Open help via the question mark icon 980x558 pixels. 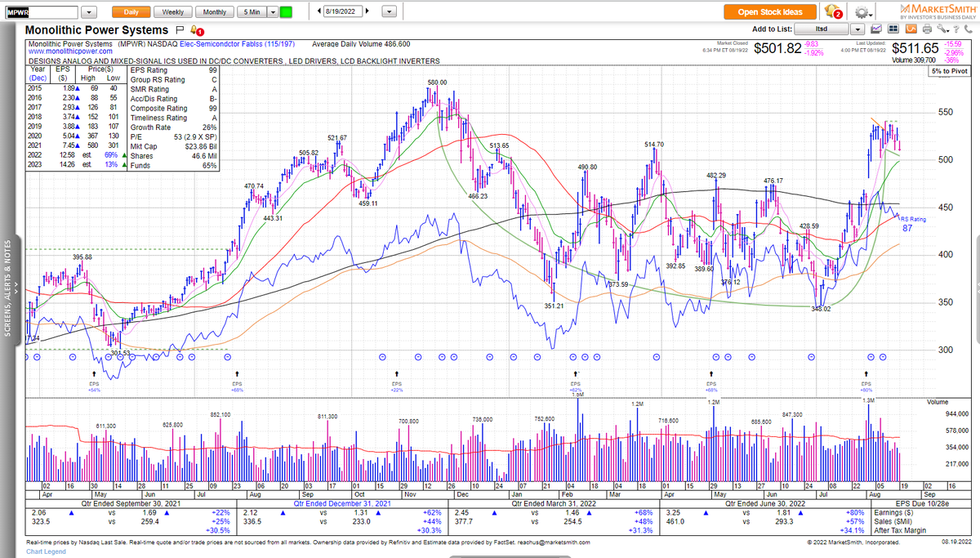click(x=955, y=29)
